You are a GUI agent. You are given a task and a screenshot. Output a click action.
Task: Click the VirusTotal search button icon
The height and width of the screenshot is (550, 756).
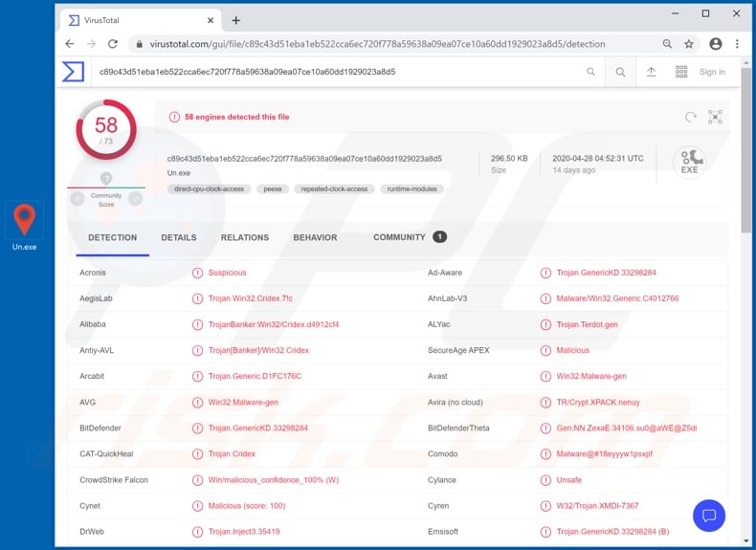(x=620, y=72)
